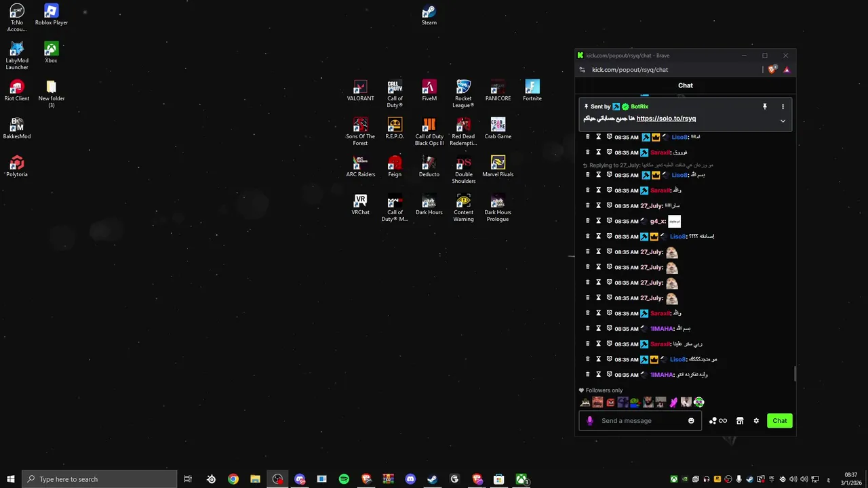868x488 pixels.
Task: Click the BotRix username in pinned message
Action: coord(639,106)
